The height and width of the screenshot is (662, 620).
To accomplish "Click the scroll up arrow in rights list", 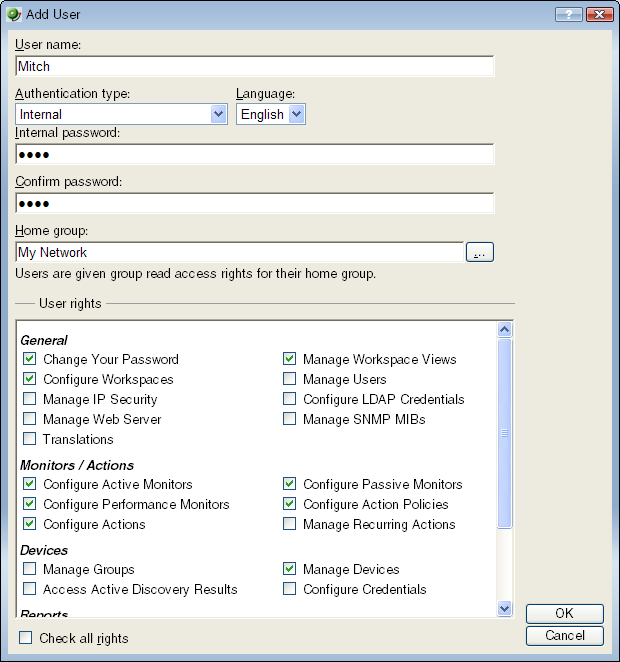I will [x=504, y=329].
